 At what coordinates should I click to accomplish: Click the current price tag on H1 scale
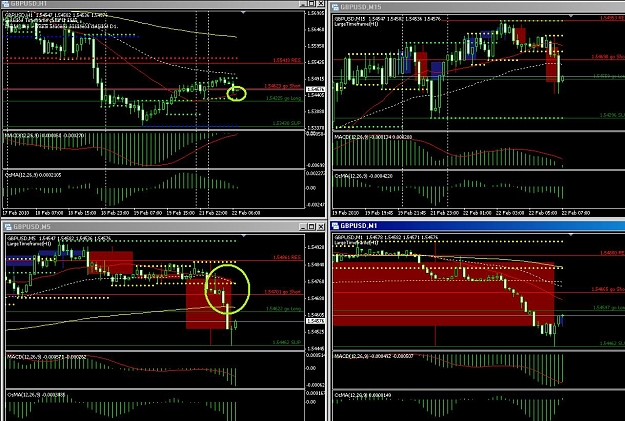tap(316, 89)
